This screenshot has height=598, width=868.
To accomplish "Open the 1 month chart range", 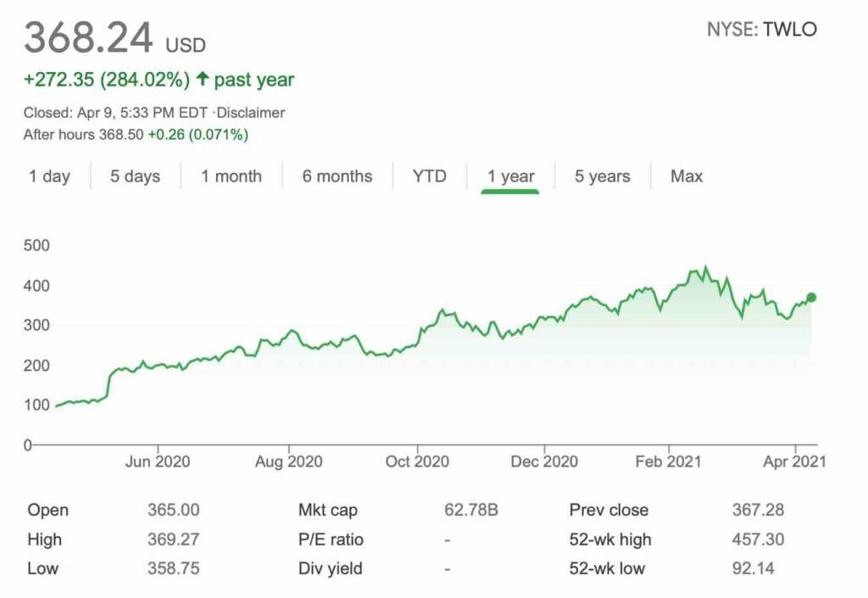I will click(231, 176).
